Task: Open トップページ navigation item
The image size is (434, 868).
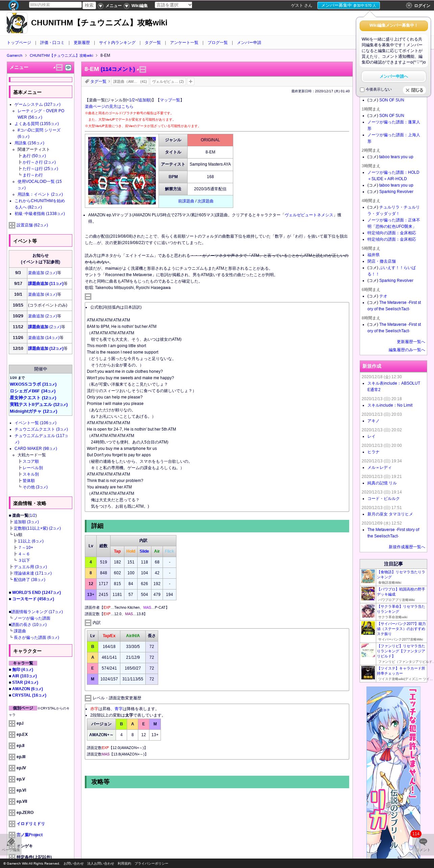Action: click(x=19, y=43)
